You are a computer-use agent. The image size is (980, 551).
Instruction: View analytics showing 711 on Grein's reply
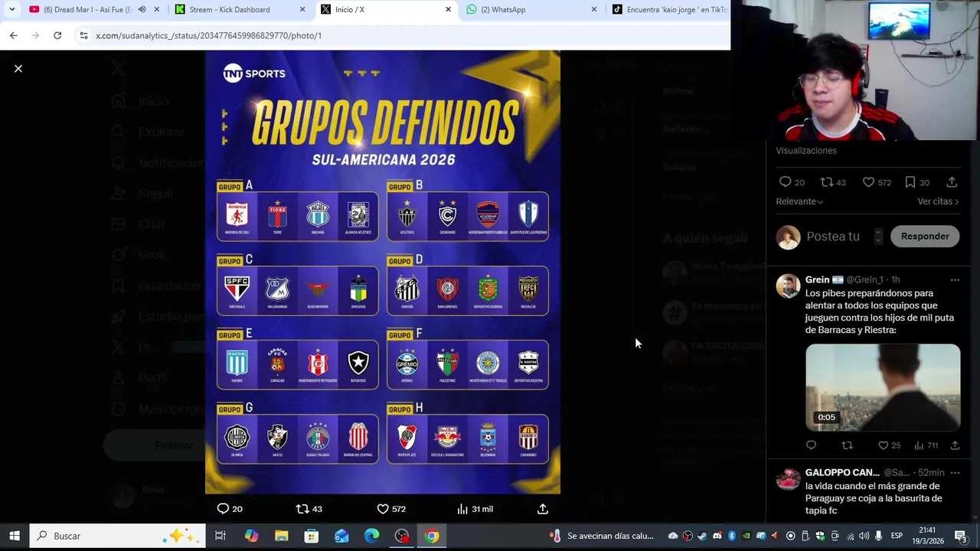[926, 445]
